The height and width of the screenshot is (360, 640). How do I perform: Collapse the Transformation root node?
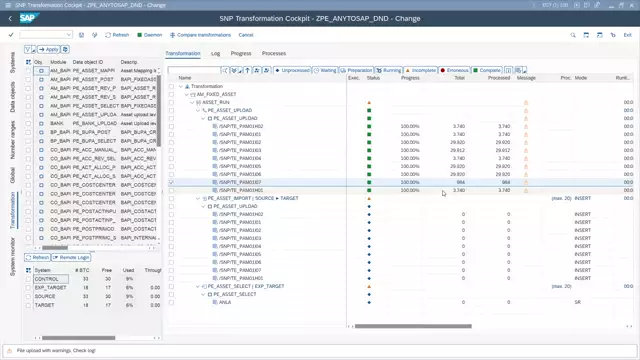point(181,87)
